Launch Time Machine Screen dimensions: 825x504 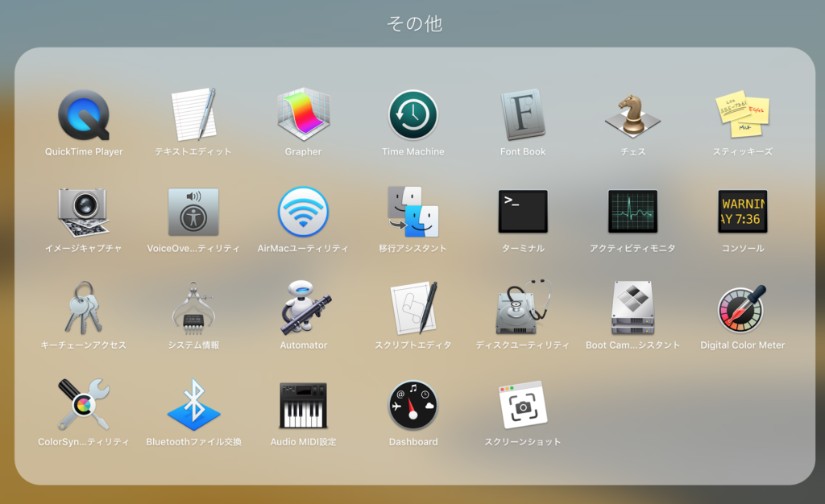tap(413, 115)
